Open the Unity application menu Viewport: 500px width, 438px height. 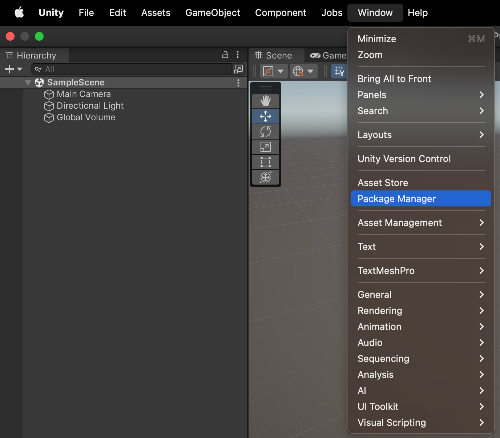[x=51, y=13]
